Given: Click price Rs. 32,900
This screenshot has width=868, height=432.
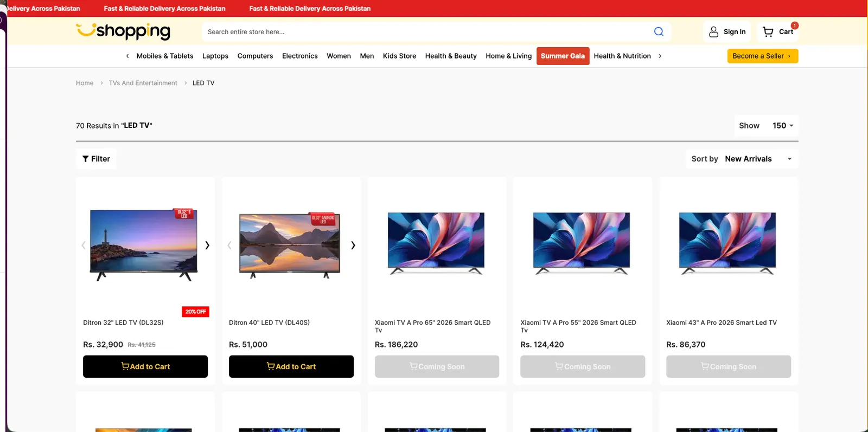Looking at the screenshot, I should click(103, 345).
